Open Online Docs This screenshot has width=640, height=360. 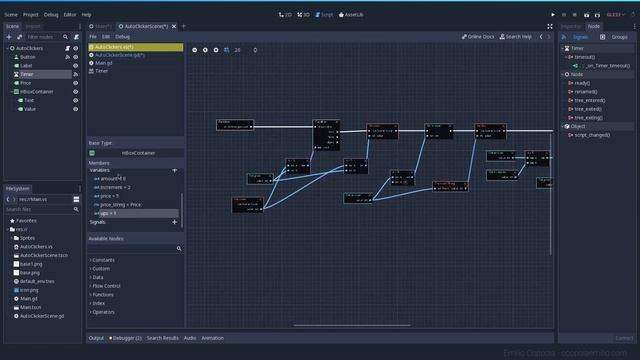click(478, 37)
